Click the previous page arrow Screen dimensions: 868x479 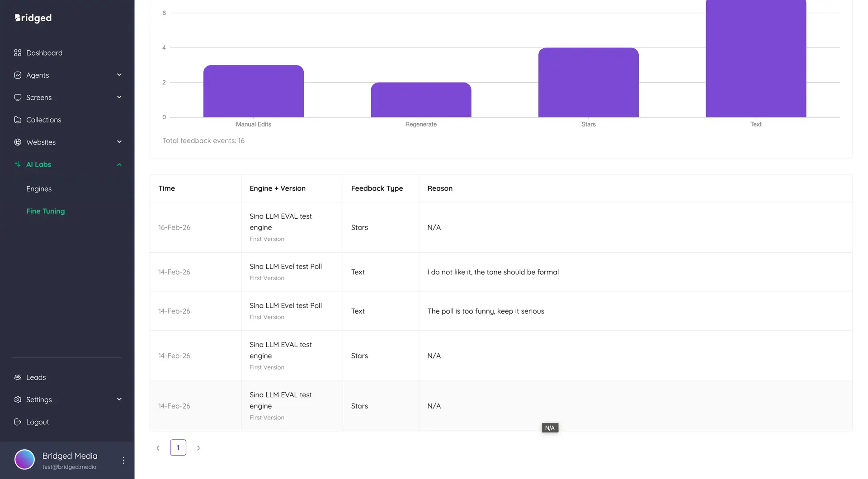click(x=158, y=447)
